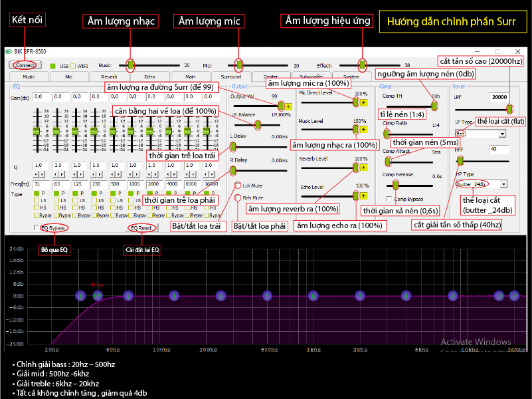Viewport: 532px width, 399px height.
Task: Switch to the Mic tab
Action: click(x=69, y=76)
